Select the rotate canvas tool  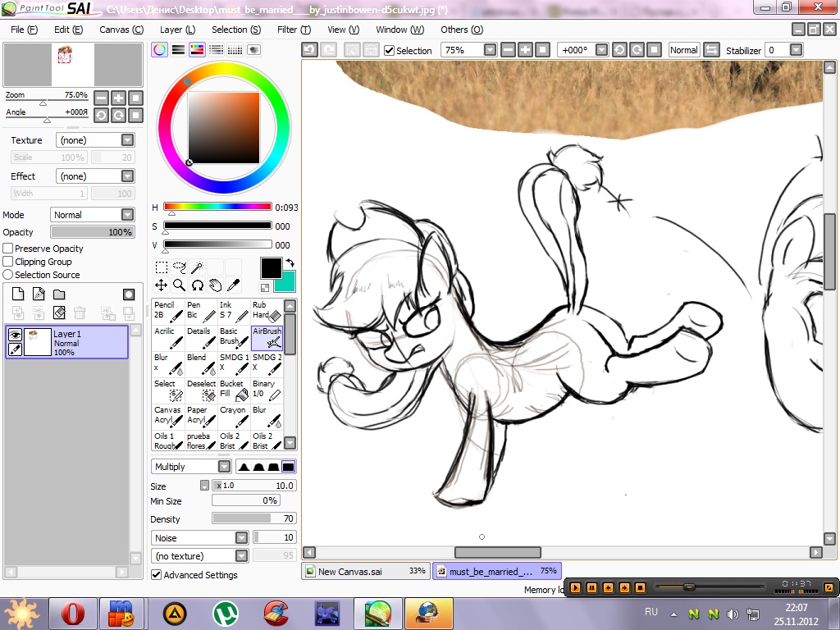pos(197,285)
